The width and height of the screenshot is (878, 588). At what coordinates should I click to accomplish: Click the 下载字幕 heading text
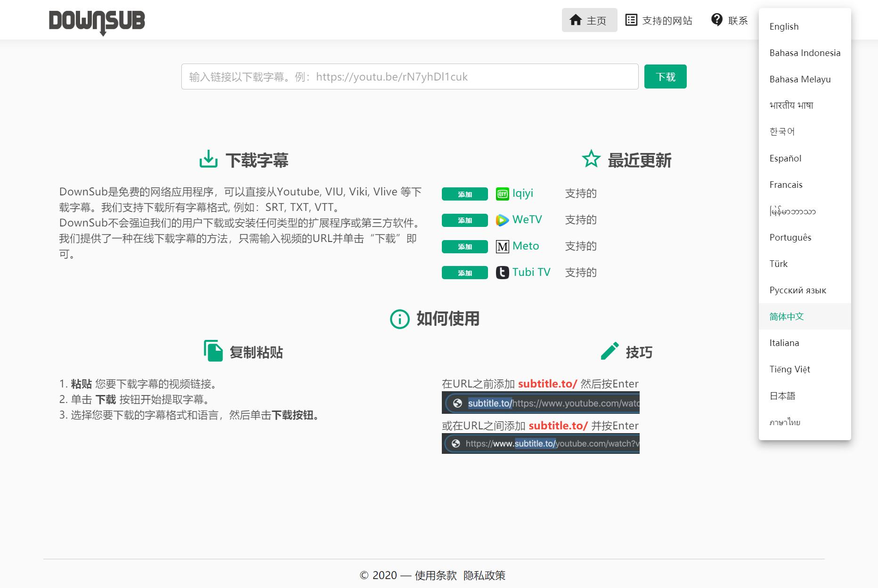[257, 160]
